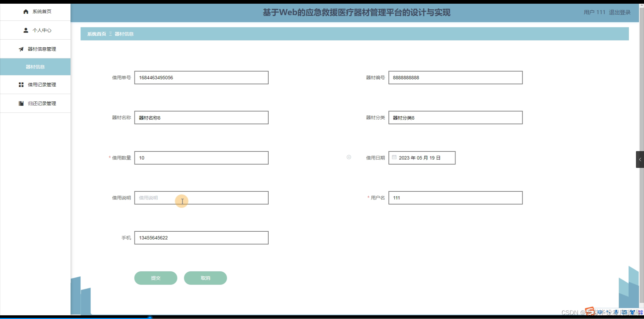Click the 用户 111 label in header
This screenshot has width=644, height=319.
pyautogui.click(x=594, y=12)
